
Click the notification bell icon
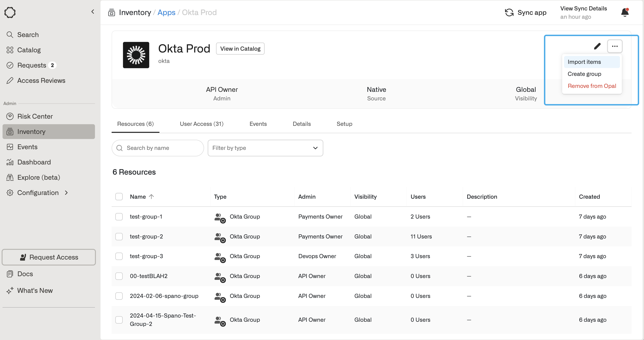(625, 12)
